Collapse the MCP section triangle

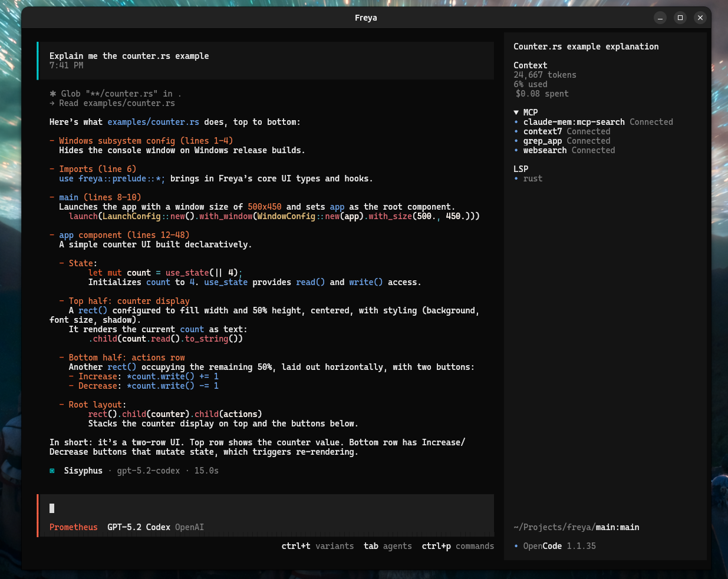click(516, 113)
